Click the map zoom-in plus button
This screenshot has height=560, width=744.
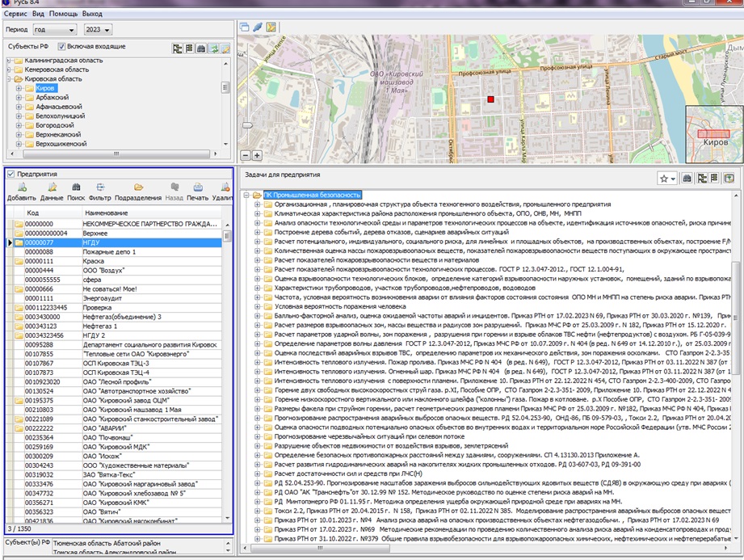257,155
